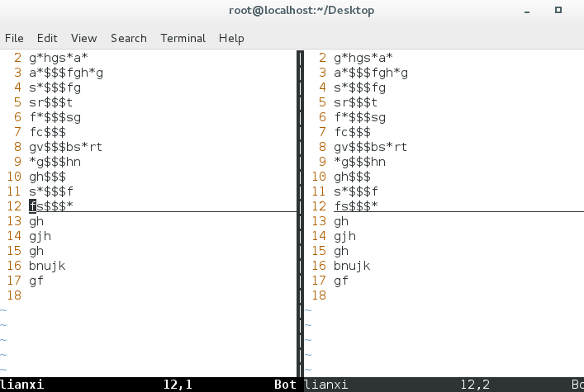Click the right pane 'lianxi' status label
The height and width of the screenshot is (392, 584).
coord(326,385)
